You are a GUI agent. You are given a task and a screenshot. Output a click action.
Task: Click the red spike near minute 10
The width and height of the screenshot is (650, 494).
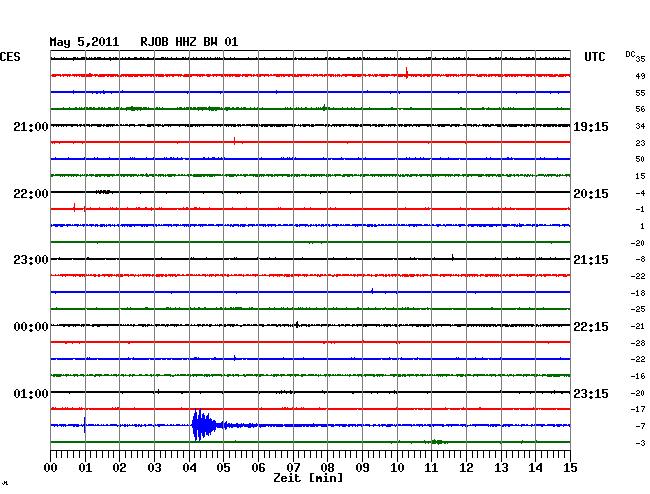click(x=407, y=73)
